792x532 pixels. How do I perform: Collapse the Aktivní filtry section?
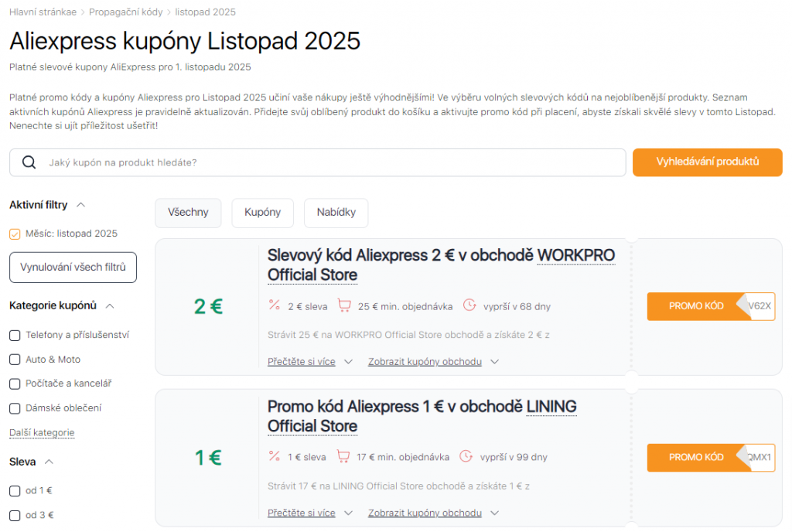point(80,205)
